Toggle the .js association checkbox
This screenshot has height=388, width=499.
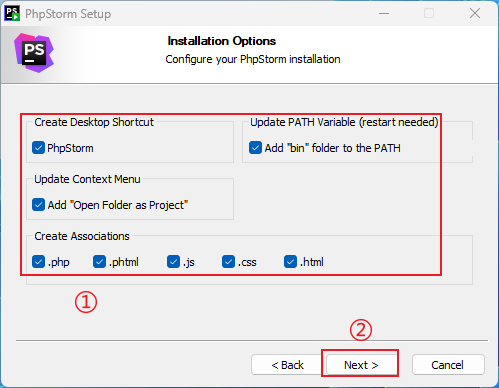click(173, 262)
